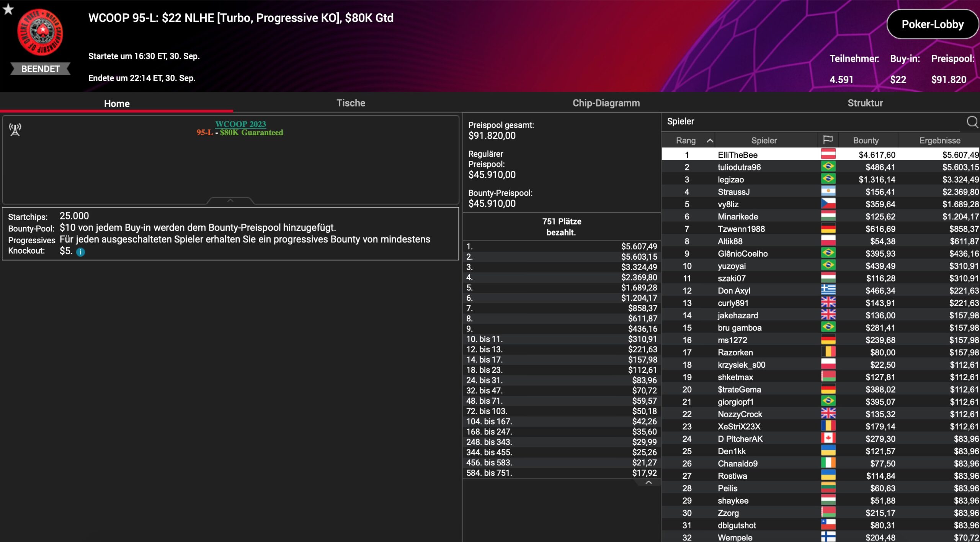Switch to the Home tab
The image size is (980, 542).
pyautogui.click(x=117, y=103)
